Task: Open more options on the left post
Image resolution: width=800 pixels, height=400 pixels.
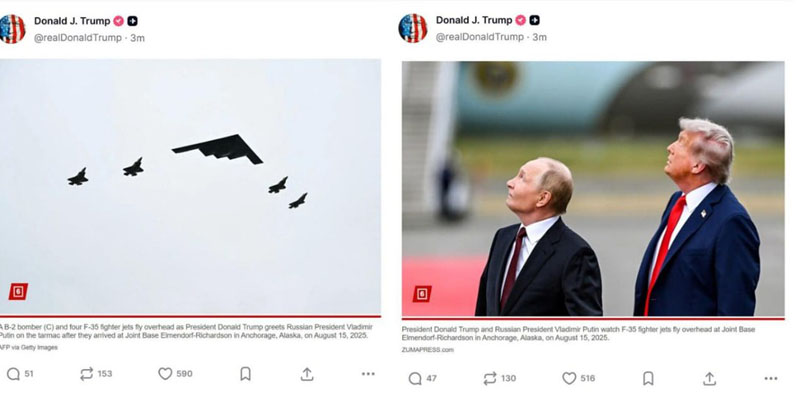Action: tap(368, 374)
